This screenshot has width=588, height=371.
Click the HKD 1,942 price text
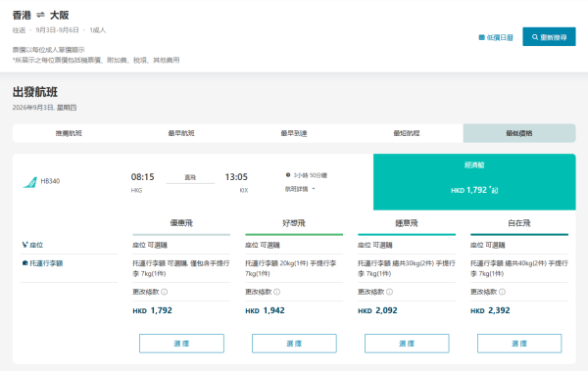pyautogui.click(x=266, y=310)
